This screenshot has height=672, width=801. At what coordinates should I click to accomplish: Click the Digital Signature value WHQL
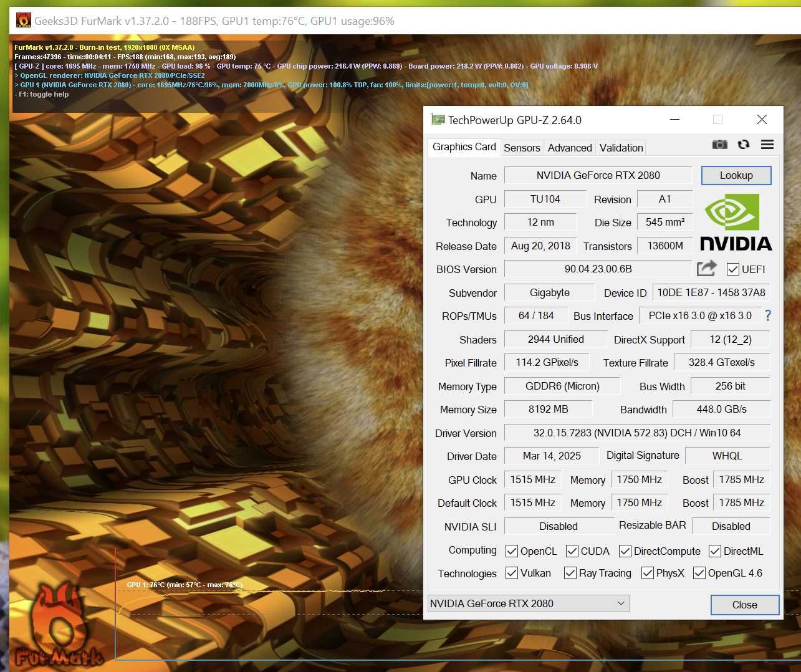click(727, 456)
